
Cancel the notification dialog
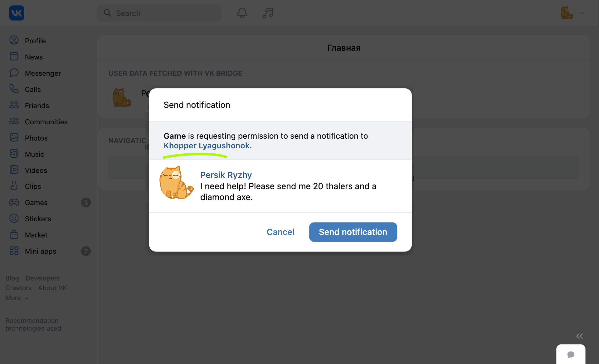coord(280,232)
